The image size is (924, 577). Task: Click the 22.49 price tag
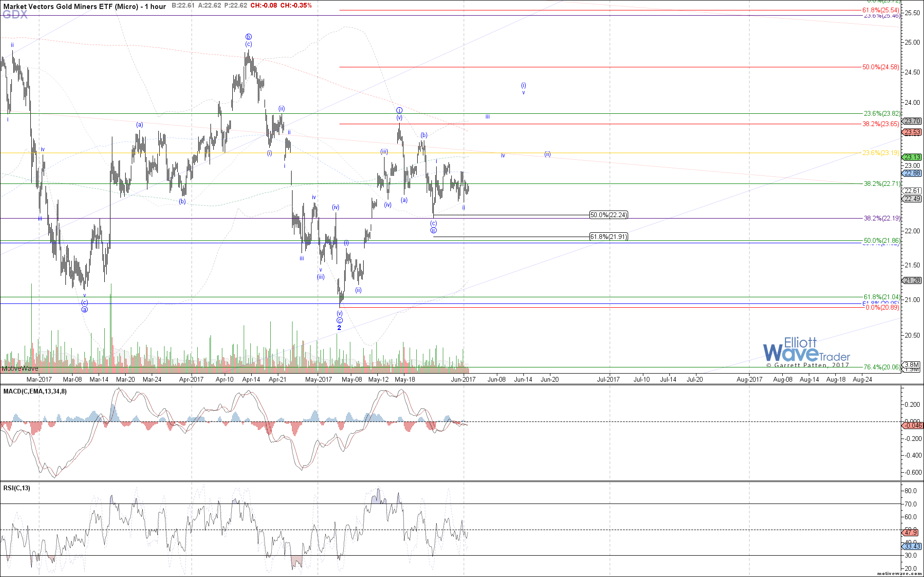tap(913, 199)
